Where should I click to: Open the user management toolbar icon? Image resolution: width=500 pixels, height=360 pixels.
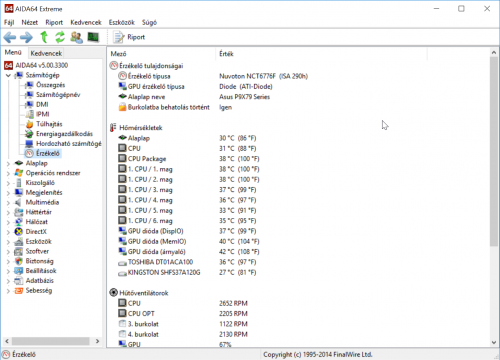pyautogui.click(x=77, y=37)
